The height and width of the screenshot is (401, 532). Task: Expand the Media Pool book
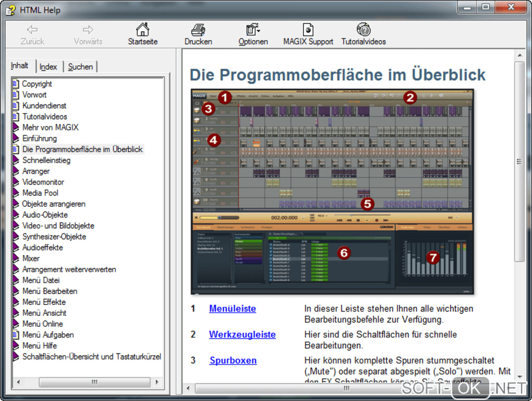tap(16, 193)
